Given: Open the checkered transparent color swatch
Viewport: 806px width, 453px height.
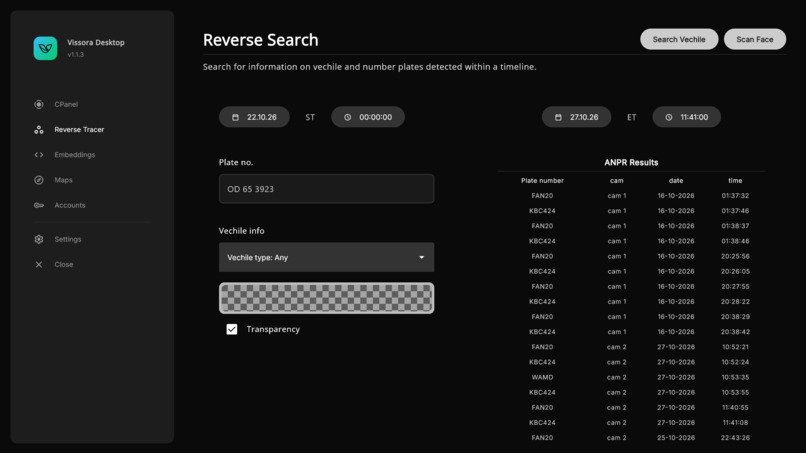Looking at the screenshot, I should (326, 298).
